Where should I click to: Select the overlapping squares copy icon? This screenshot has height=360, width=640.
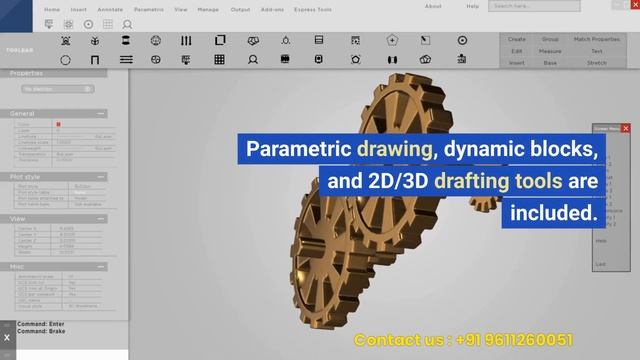pyautogui.click(x=220, y=40)
